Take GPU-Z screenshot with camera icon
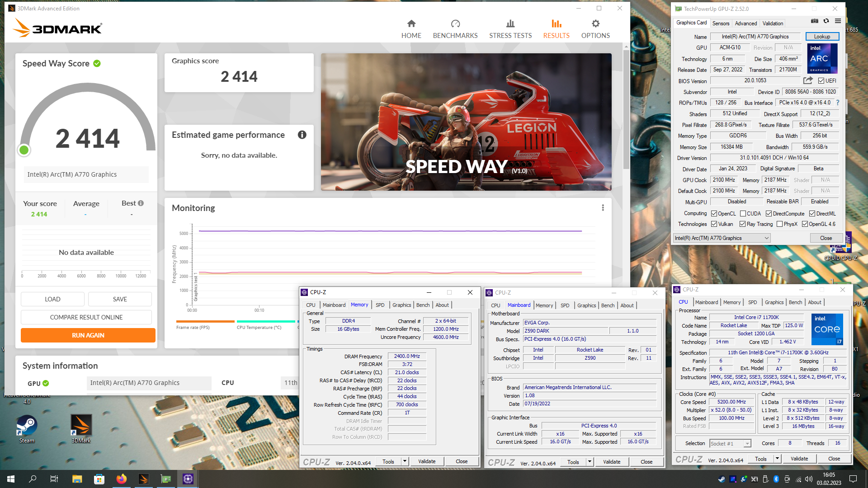This screenshot has height=488, width=868. coord(814,21)
